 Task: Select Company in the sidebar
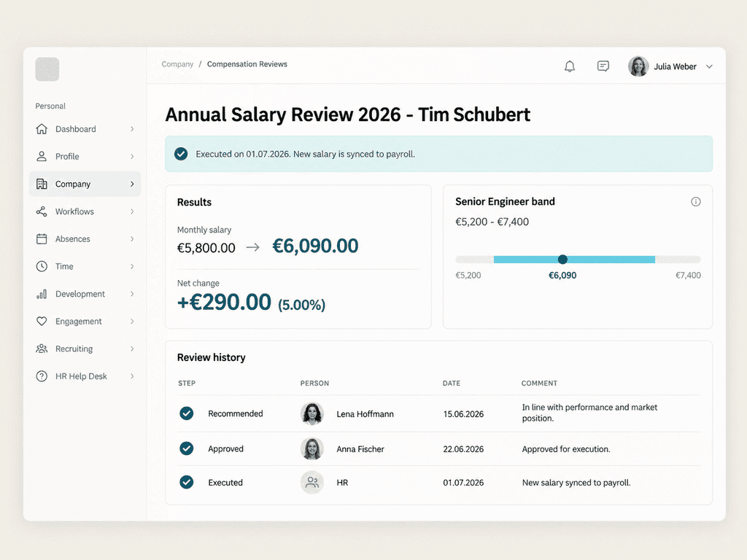(x=85, y=184)
